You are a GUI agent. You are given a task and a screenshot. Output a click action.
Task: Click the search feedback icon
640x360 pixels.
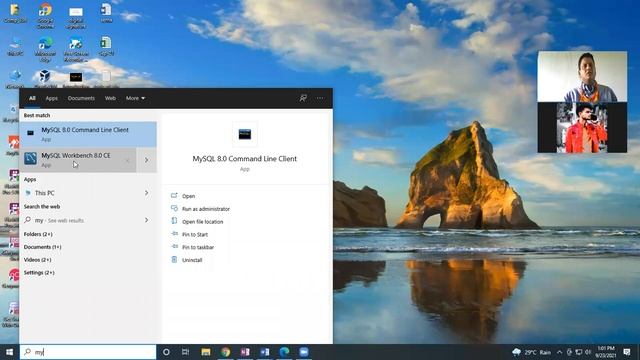pyautogui.click(x=303, y=98)
